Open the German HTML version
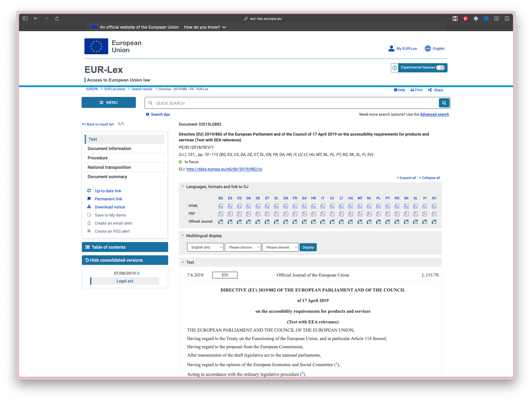 click(258, 206)
